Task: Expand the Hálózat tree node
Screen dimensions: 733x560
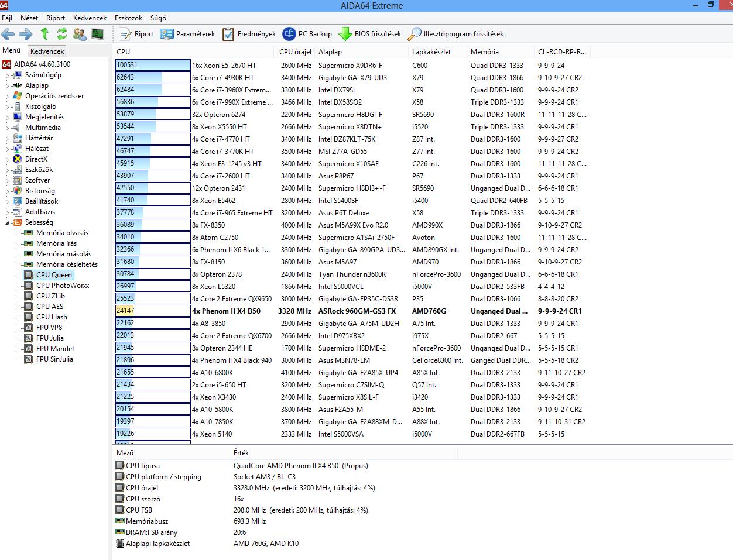Action: pos(8,149)
